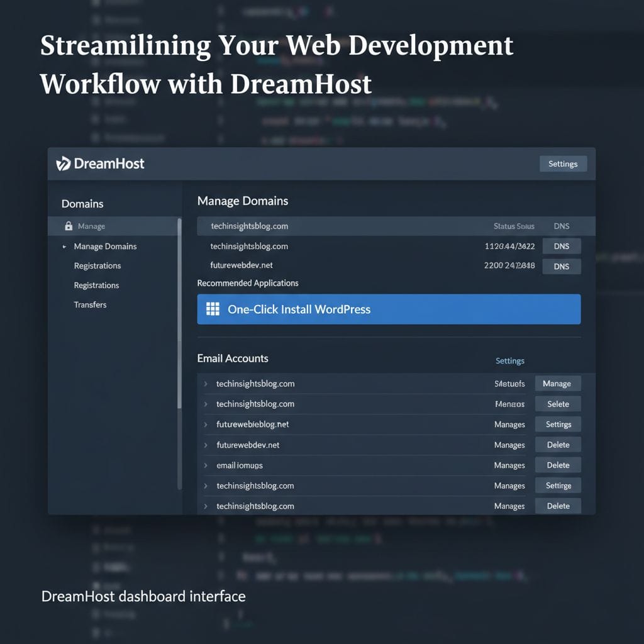Click the Sfetuefs status text

click(509, 384)
